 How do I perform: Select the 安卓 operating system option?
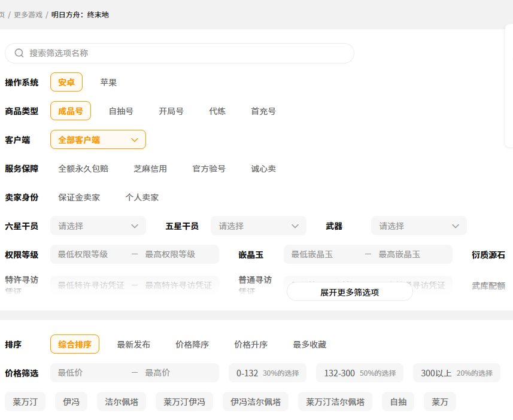[x=66, y=83]
